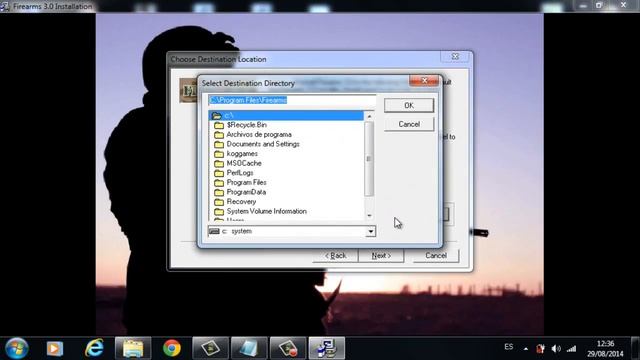Screen dimensions: 640x360
Task: Click the volume speaker tray icon
Action: click(x=556, y=349)
